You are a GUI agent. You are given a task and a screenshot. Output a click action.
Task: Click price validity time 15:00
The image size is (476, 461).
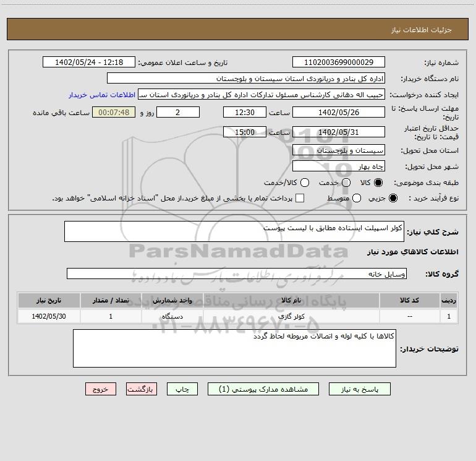click(245, 132)
